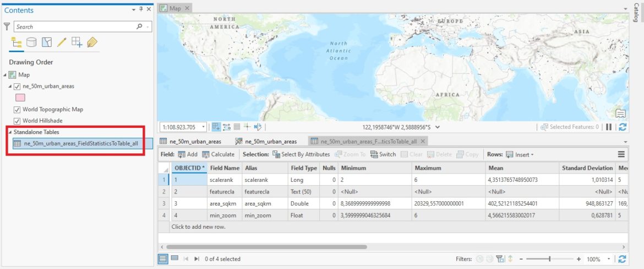The image size is (644, 269).
Task: Open the table hamburger menu
Action: 621,154
